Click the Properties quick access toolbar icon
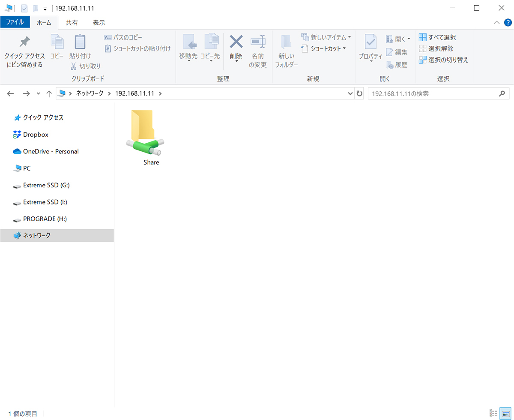Viewport: 514px width, 420px height. pos(24,8)
